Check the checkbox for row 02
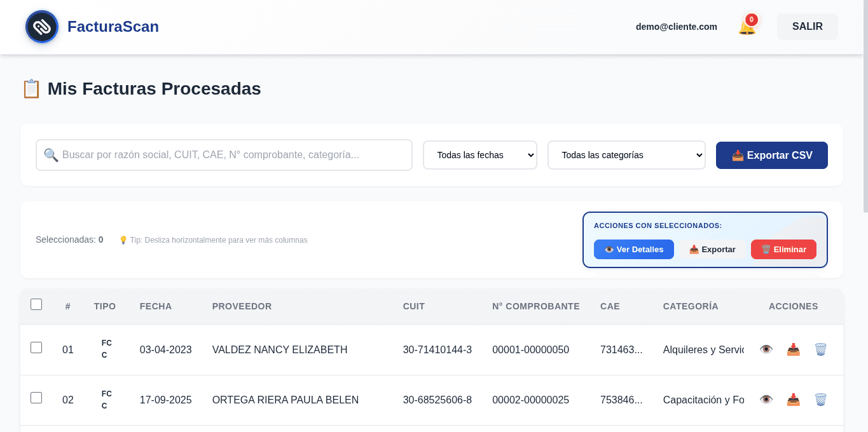 (36, 398)
